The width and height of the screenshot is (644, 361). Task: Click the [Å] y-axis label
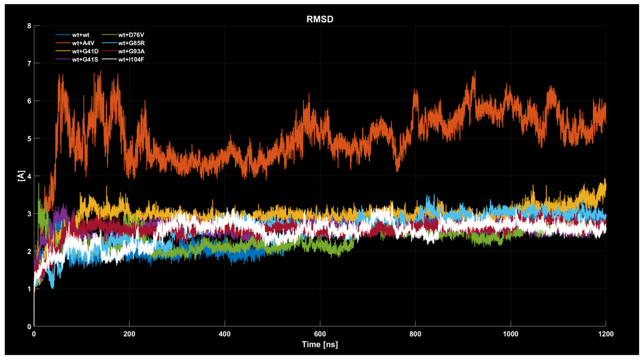21,176
